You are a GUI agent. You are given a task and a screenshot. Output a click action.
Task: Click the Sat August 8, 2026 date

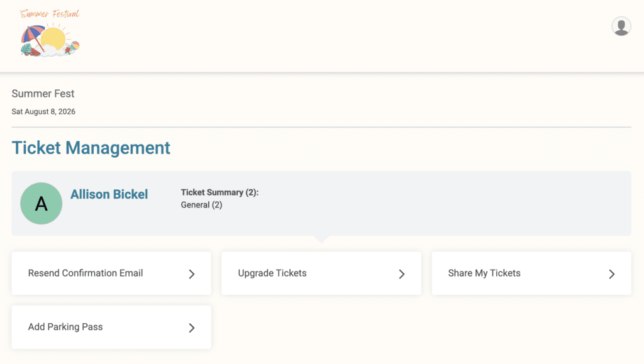(43, 112)
